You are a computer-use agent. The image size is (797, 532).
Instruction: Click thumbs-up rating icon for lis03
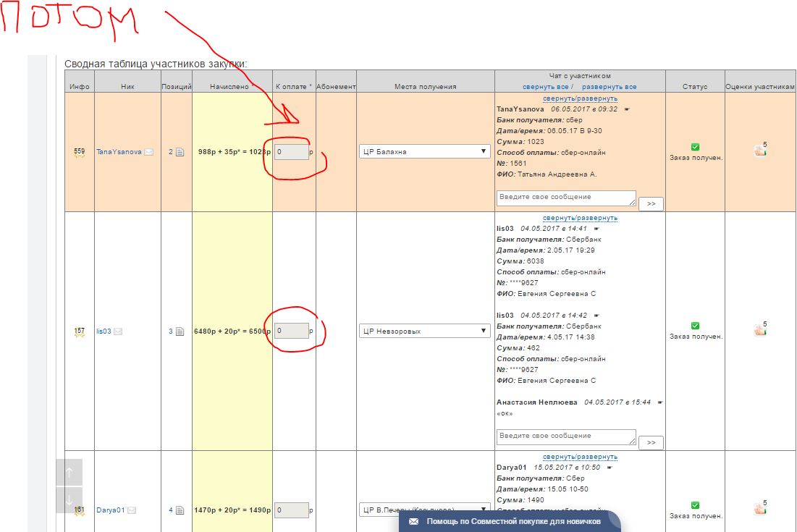[759, 330]
